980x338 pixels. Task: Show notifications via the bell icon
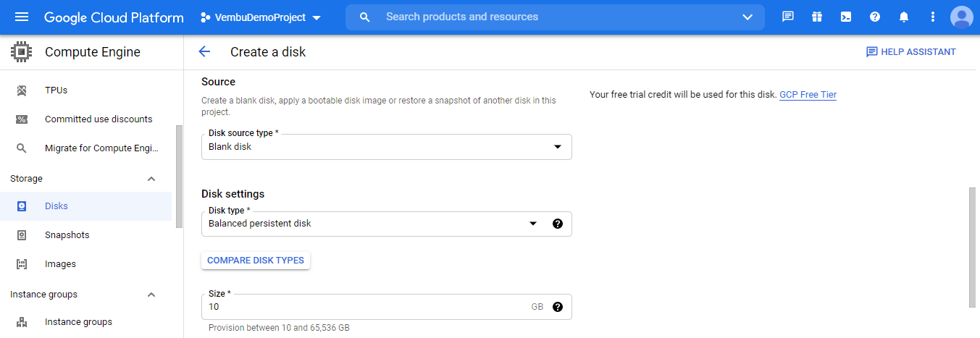[904, 17]
